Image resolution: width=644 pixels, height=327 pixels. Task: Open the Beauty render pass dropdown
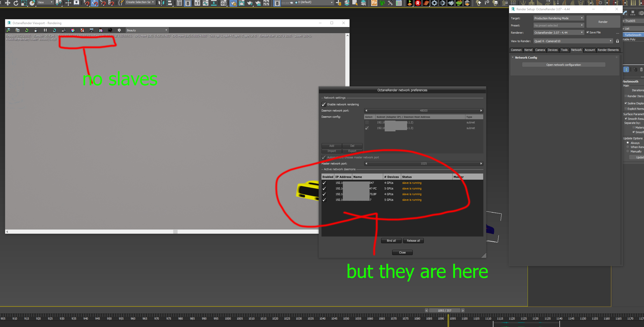click(x=147, y=30)
